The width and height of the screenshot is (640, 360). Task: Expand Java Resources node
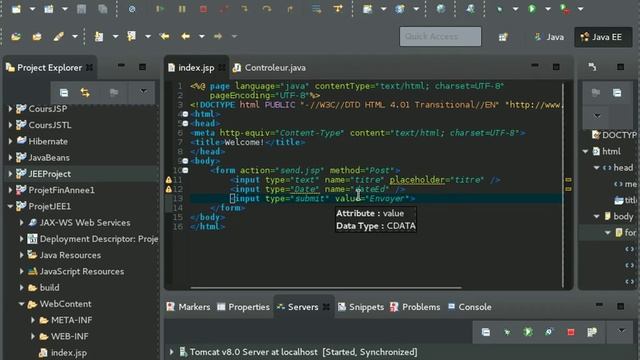point(21,255)
